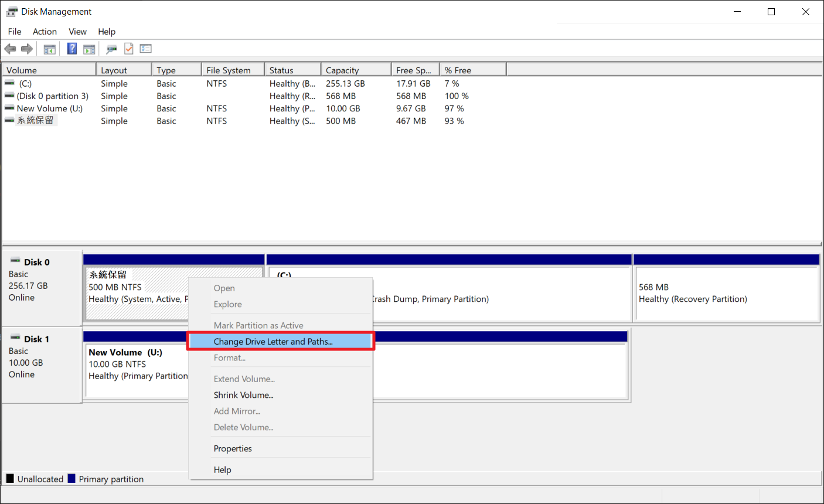The image size is (824, 504).
Task: Click the 7 % free cell
Action: 452,84
